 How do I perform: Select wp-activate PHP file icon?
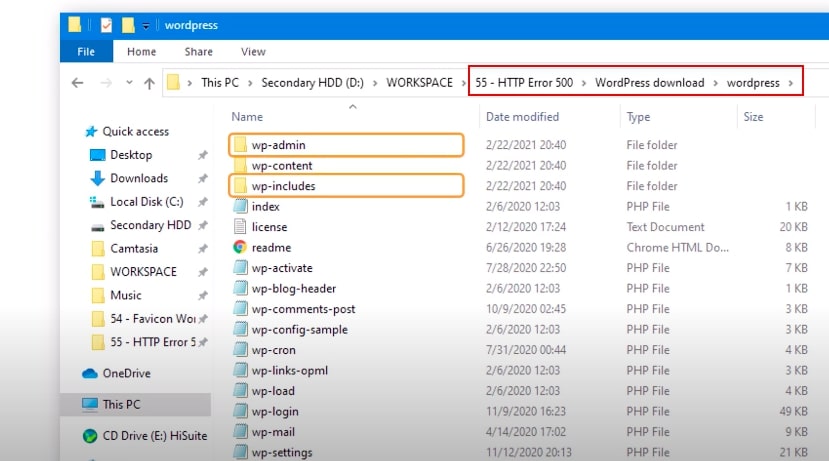[x=240, y=268]
